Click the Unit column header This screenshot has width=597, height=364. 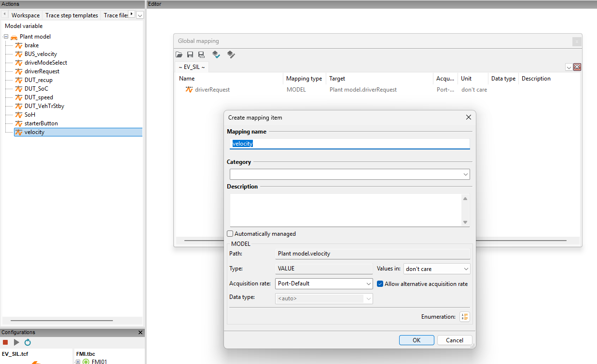click(x=466, y=79)
